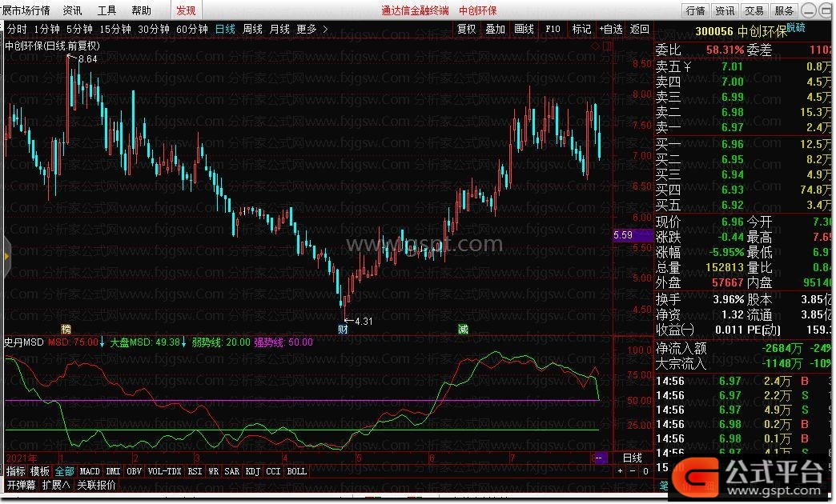
Task: Open the 模板 template tab
Action: point(40,471)
